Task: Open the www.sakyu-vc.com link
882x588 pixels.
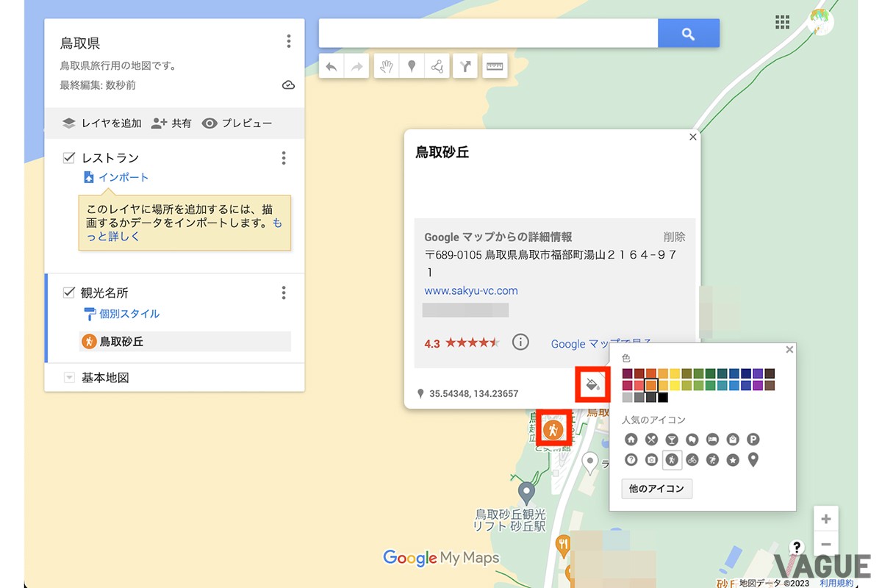Action: (471, 290)
